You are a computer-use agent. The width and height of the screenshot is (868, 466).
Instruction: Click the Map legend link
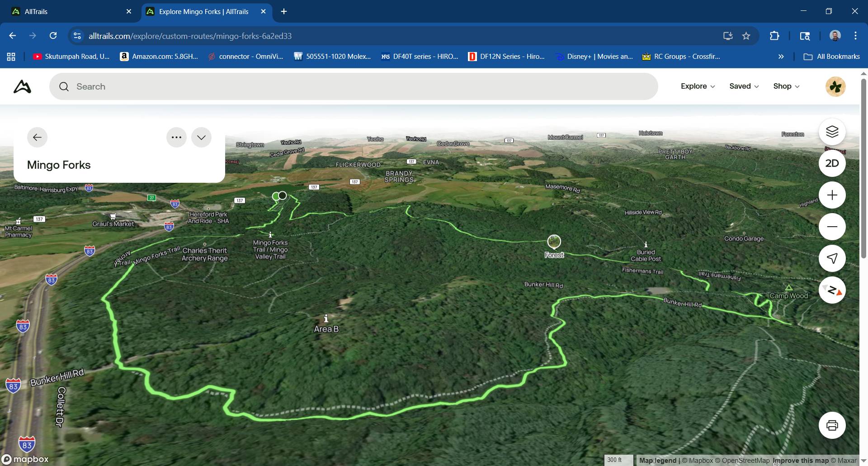pos(657,460)
